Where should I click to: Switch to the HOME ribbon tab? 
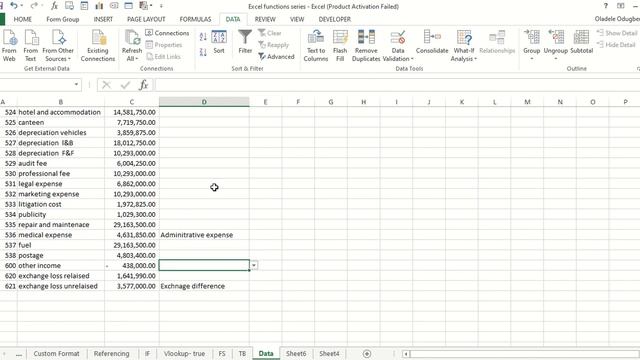[x=22, y=19]
